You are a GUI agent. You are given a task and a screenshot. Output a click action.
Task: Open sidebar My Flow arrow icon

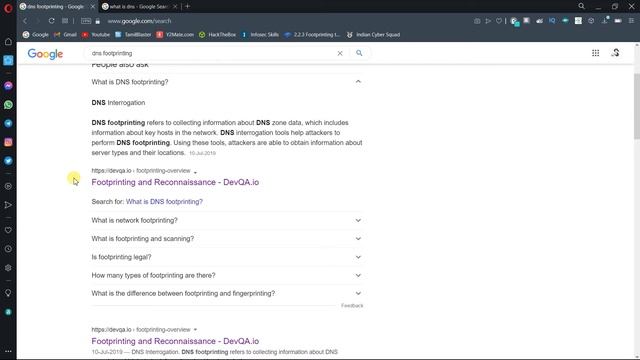click(x=8, y=205)
